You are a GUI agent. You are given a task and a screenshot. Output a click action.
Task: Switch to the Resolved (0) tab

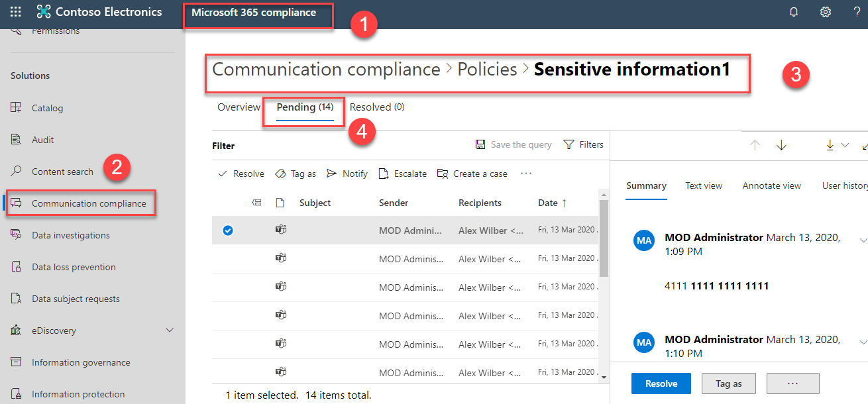click(377, 107)
